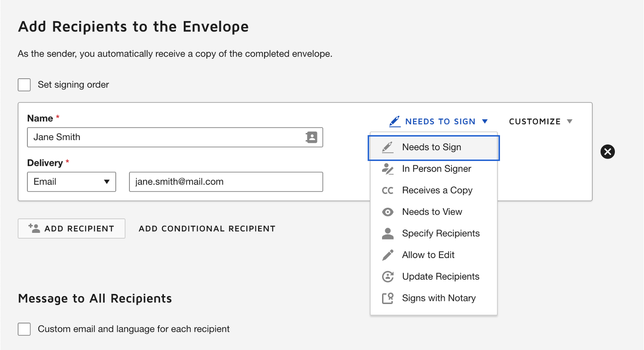This screenshot has width=644, height=350.
Task: Click the ADD RECIPIENT button
Action: click(x=71, y=228)
